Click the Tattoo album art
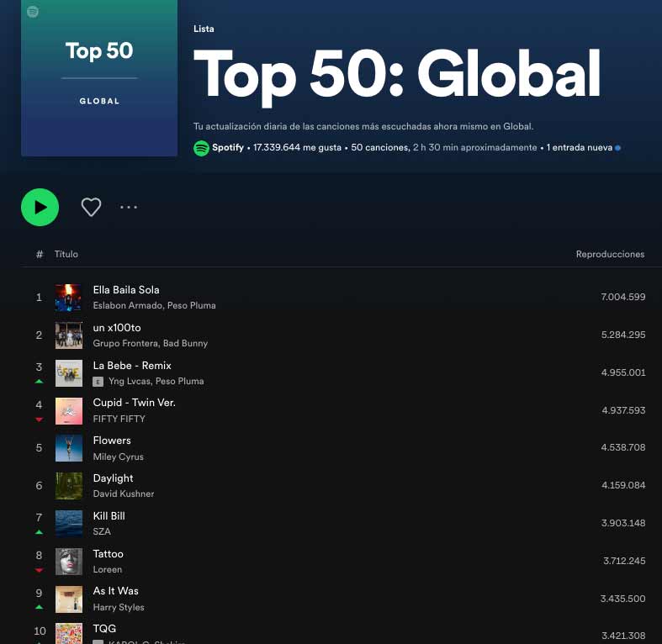Viewport: 662px width, 644px height. (x=69, y=562)
